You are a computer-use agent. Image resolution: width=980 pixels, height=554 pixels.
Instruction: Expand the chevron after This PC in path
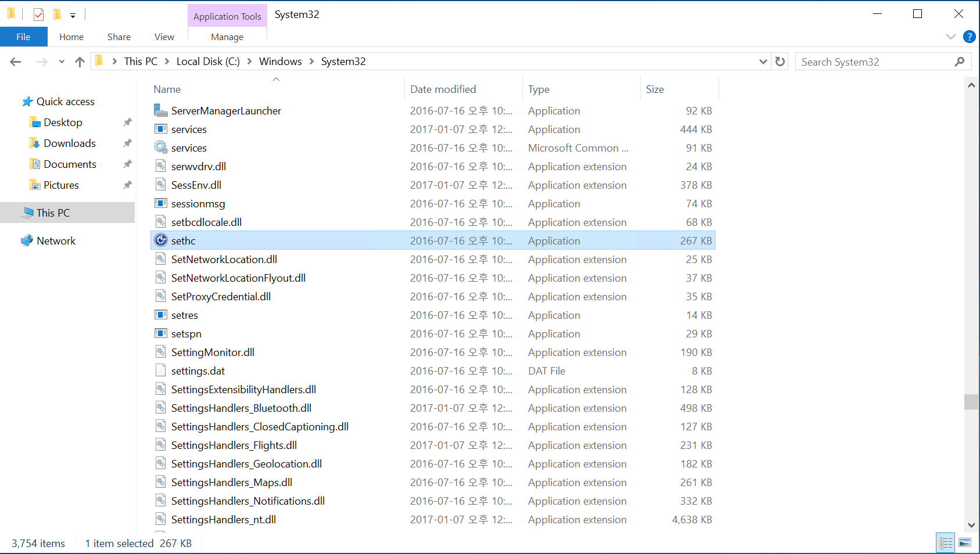point(167,62)
